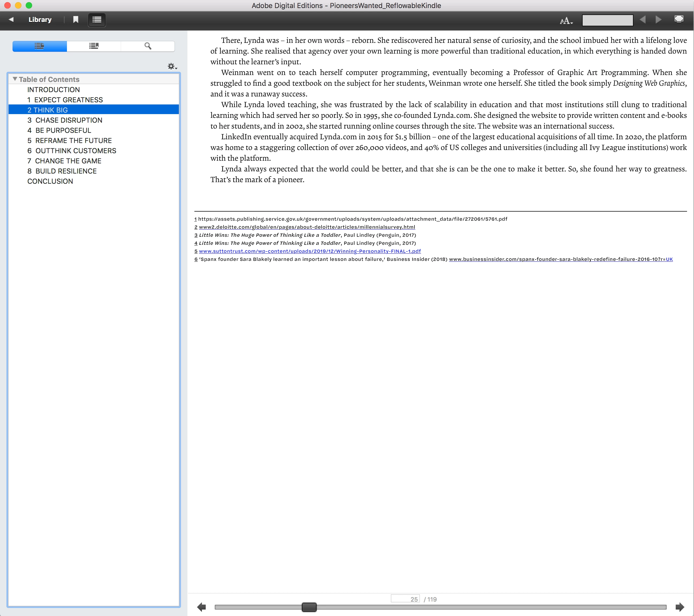Switch to the Bookmarks panel tab
This screenshot has width=694, height=616.
tap(94, 46)
